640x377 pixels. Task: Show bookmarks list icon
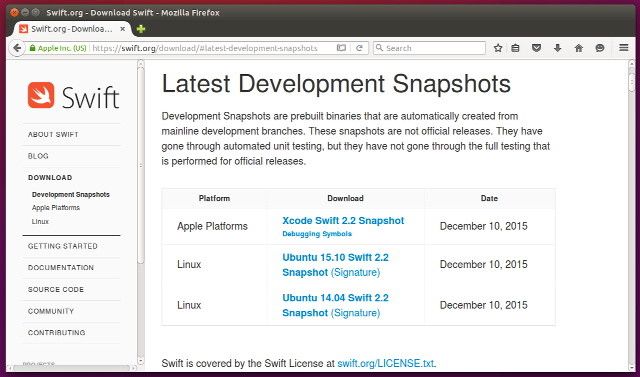[516, 48]
